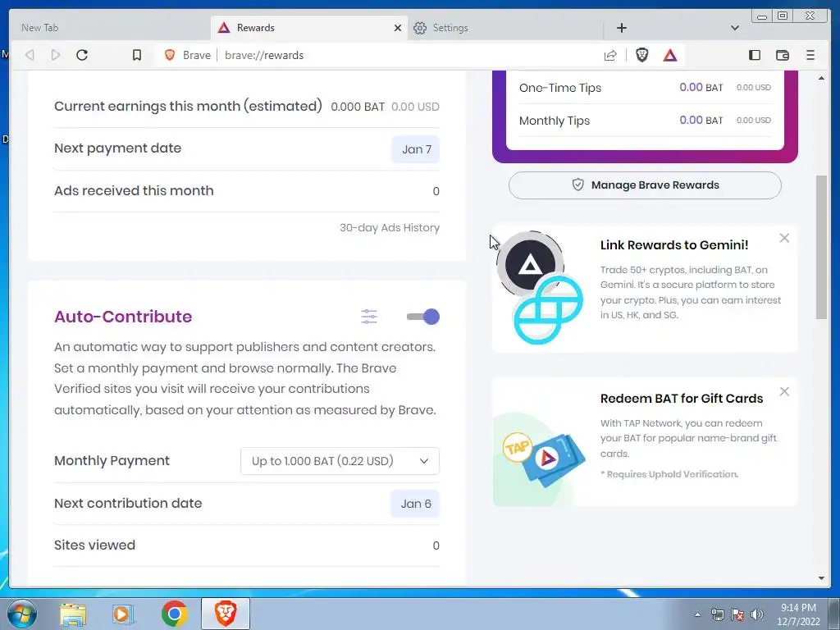Click Auto-Contribute section heading
The image size is (840, 630).
click(123, 317)
